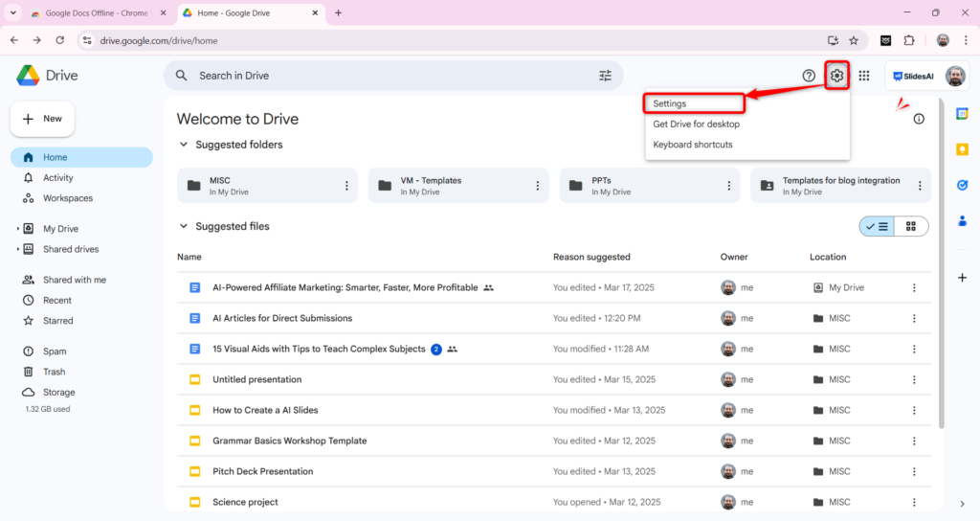Collapse the Suggested files section
This screenshot has height=521, width=980.
185,227
